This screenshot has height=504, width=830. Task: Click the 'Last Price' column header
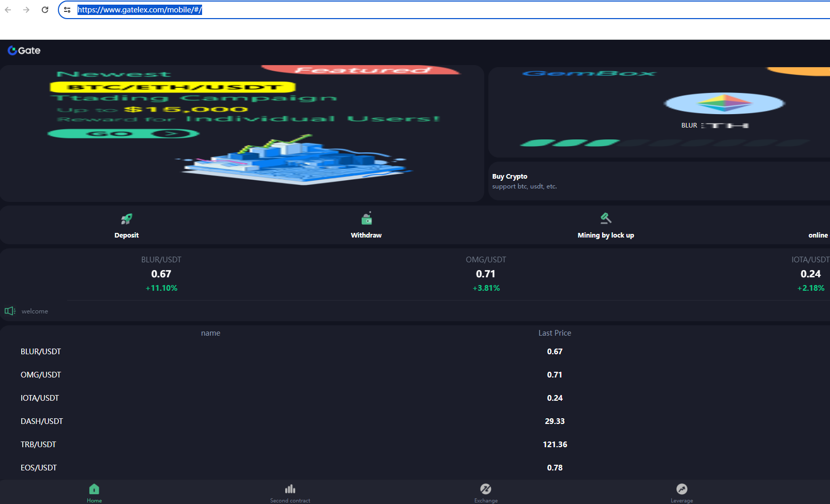pos(555,333)
